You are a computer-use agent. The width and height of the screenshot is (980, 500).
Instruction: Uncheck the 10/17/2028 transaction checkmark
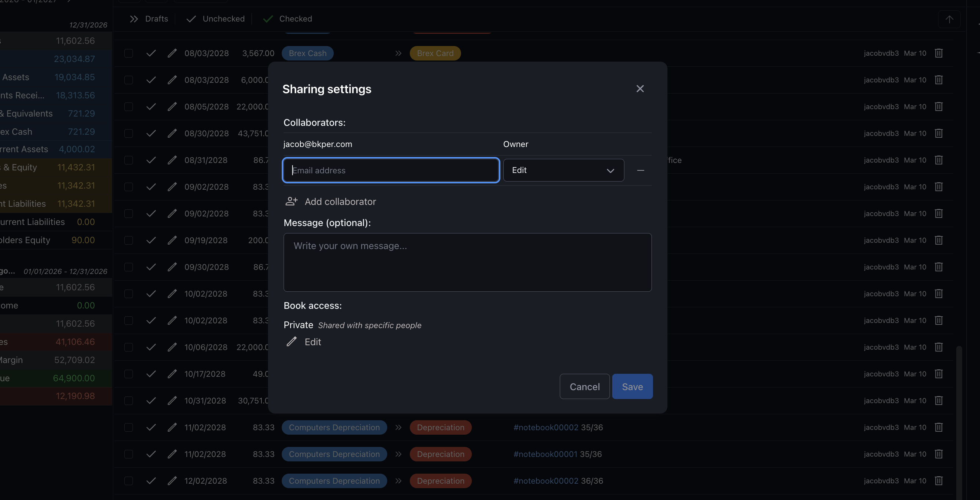[x=151, y=374]
